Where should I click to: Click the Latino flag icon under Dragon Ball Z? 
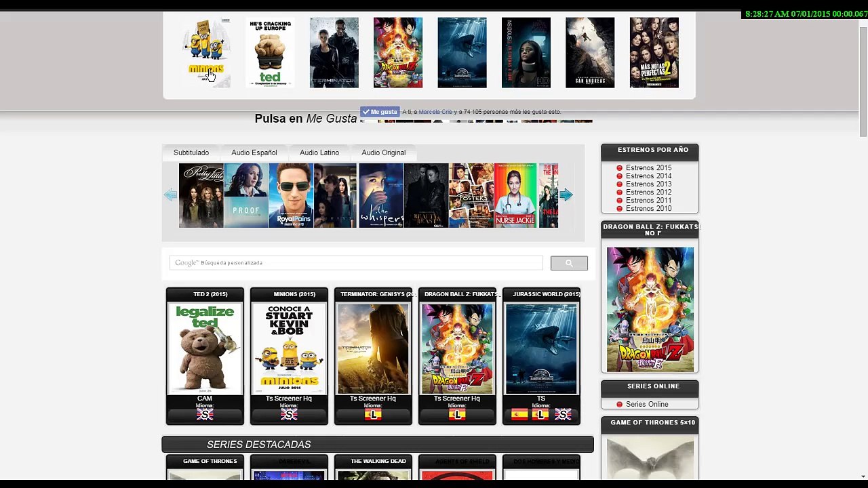coord(457,415)
